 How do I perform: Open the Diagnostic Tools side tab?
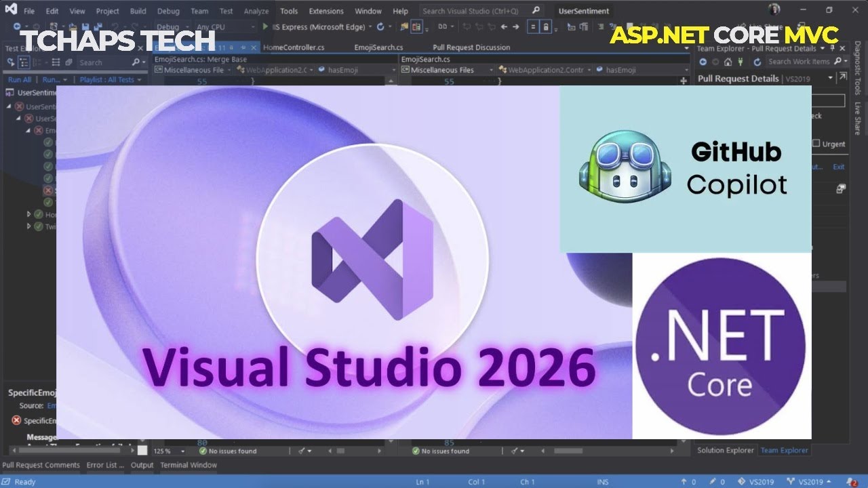click(x=857, y=69)
